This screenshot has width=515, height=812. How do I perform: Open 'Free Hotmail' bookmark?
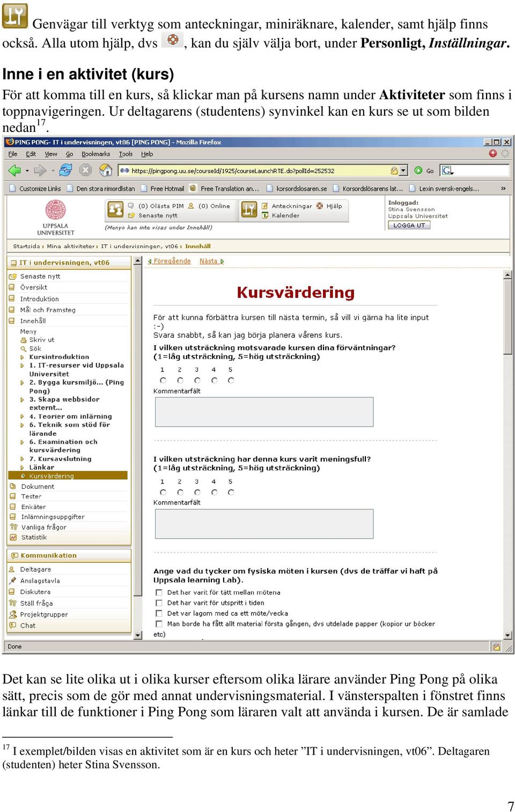pos(163,189)
